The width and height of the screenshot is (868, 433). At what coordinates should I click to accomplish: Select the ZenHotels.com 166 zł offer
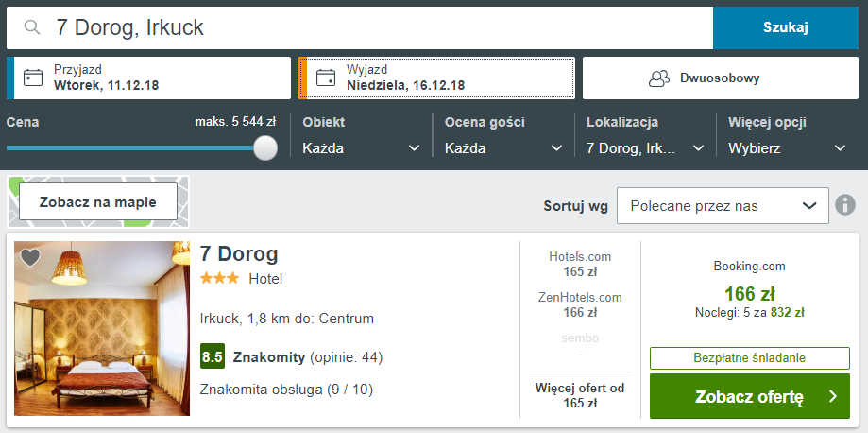pyautogui.click(x=580, y=304)
